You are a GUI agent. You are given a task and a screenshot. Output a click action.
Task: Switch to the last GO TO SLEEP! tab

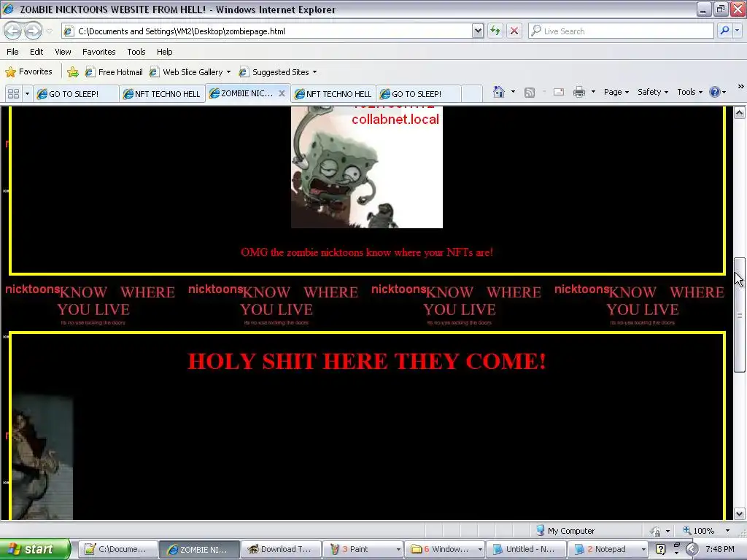click(x=419, y=94)
